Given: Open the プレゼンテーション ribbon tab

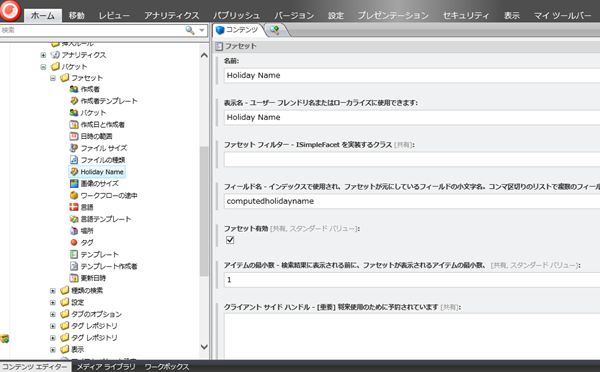Looking at the screenshot, I should [x=393, y=15].
